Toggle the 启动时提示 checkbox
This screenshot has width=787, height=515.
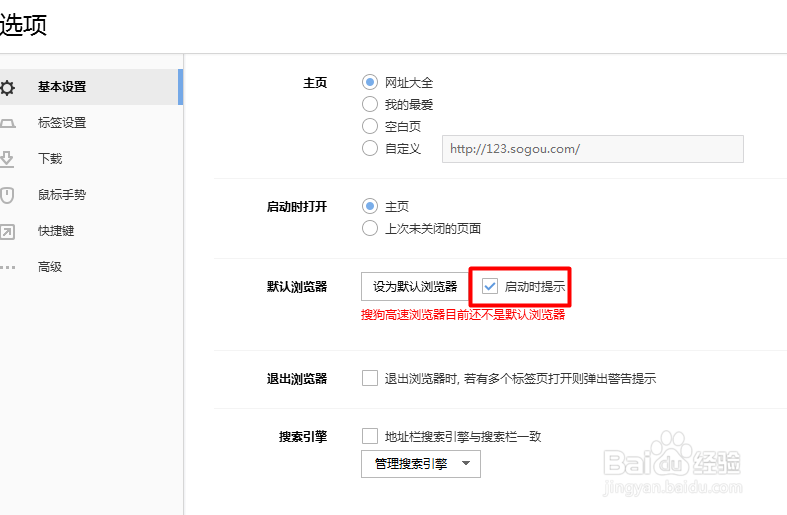click(489, 287)
